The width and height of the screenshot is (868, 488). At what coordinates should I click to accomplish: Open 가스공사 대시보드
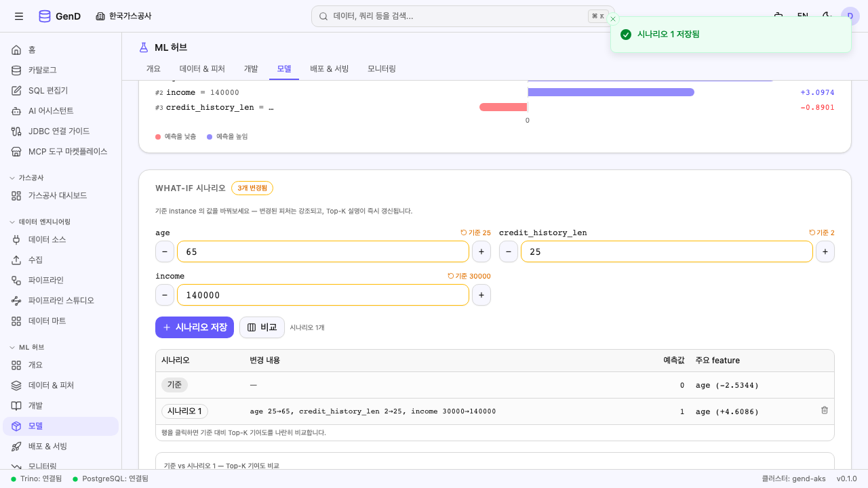click(61, 196)
